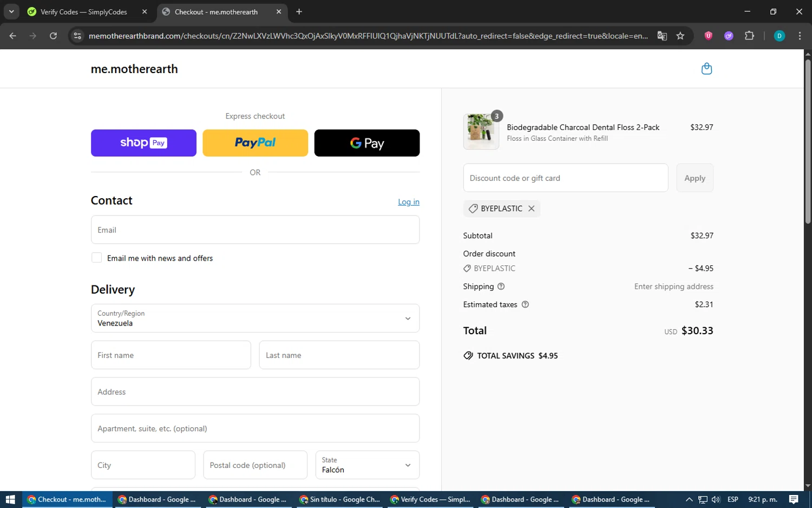The image size is (812, 508).
Task: Open the tab search dropdown arrow
Action: click(x=11, y=11)
